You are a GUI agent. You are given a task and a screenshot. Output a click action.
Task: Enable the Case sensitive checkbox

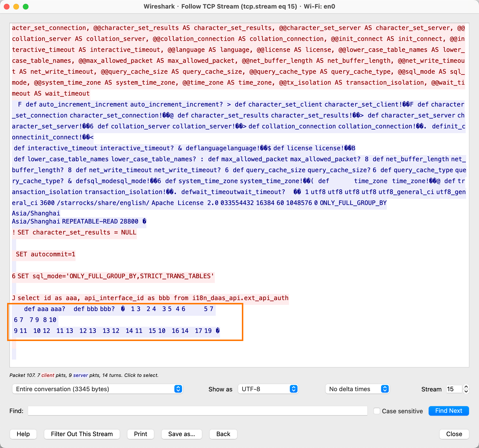click(x=377, y=411)
